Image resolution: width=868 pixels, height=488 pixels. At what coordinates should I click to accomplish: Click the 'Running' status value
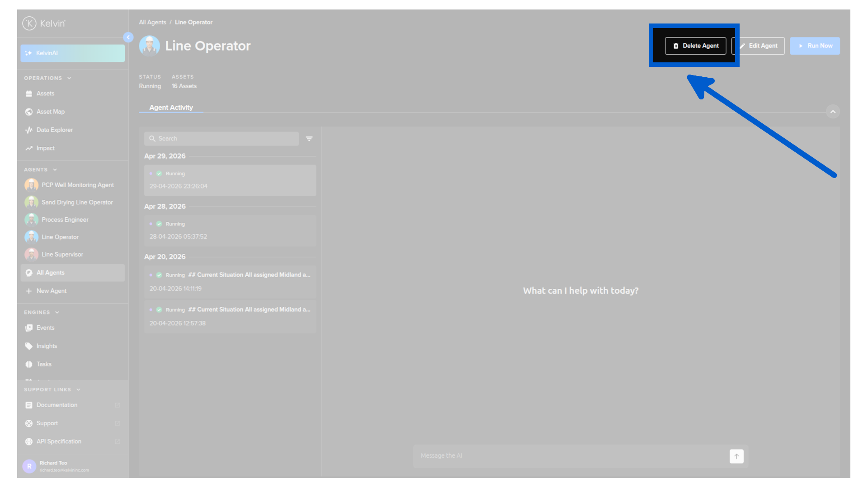pos(150,86)
